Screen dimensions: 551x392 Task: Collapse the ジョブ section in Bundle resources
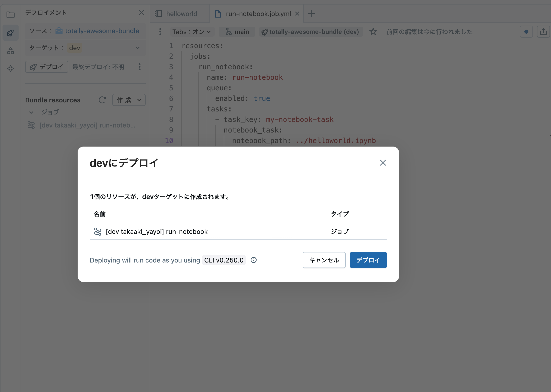31,112
